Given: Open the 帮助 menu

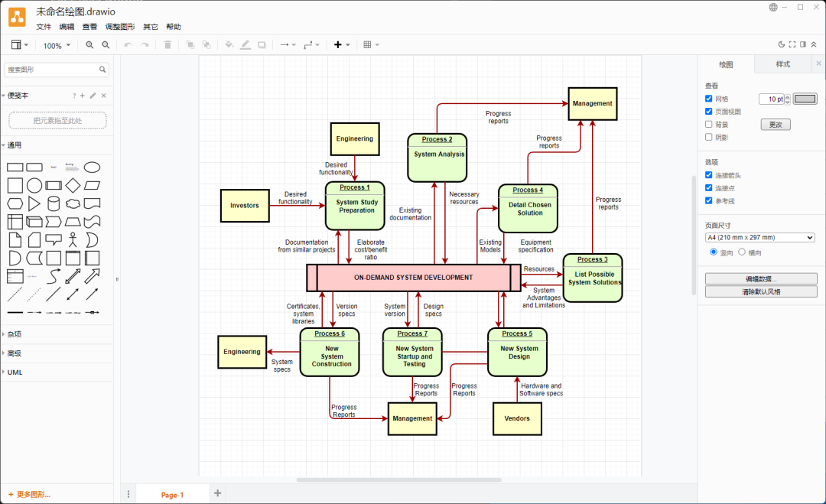Looking at the screenshot, I should point(174,27).
